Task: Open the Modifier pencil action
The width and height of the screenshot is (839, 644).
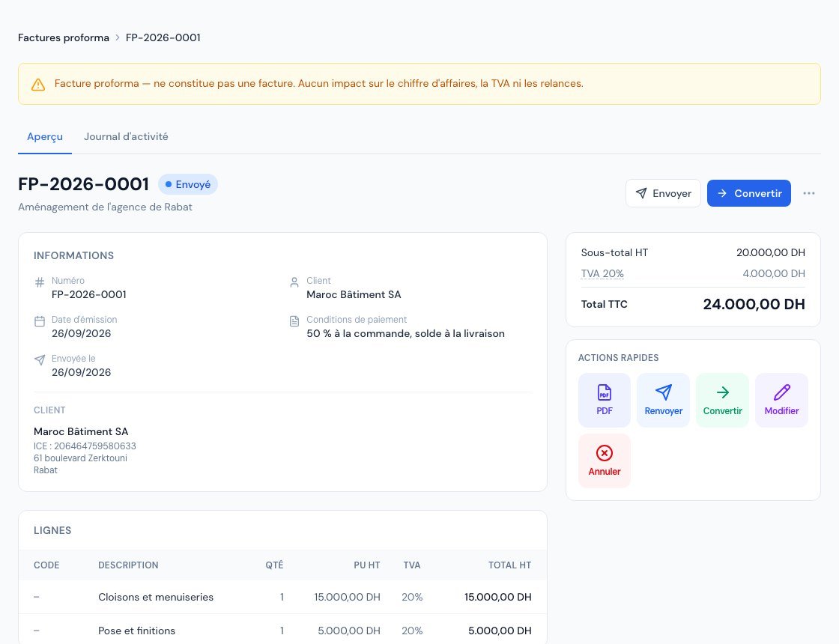Action: [x=781, y=400]
